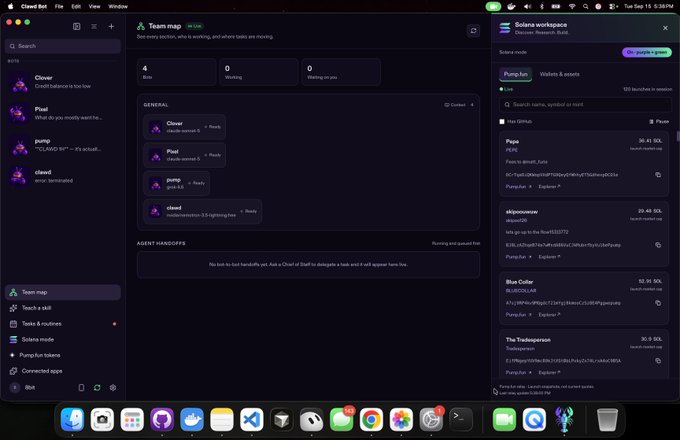Select the pump card in the General section

click(177, 183)
